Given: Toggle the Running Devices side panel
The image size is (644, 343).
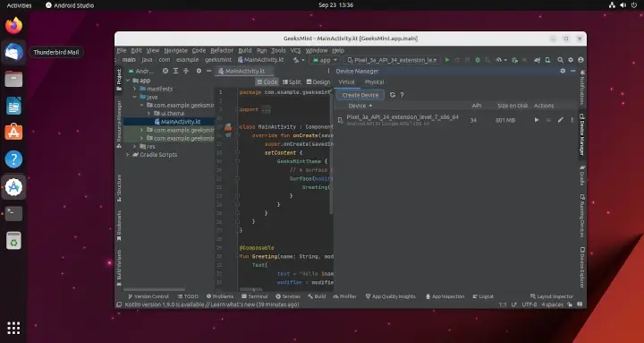Looking at the screenshot, I should pos(582,216).
